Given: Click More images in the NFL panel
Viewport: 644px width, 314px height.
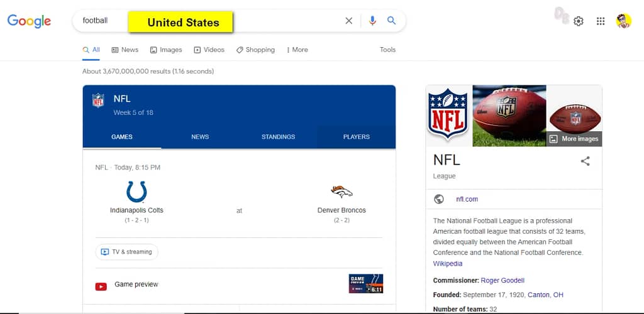Looking at the screenshot, I should coord(574,139).
